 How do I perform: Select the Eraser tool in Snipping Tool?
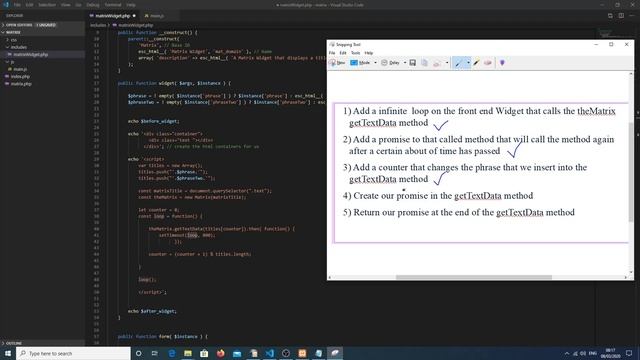[x=488, y=63]
